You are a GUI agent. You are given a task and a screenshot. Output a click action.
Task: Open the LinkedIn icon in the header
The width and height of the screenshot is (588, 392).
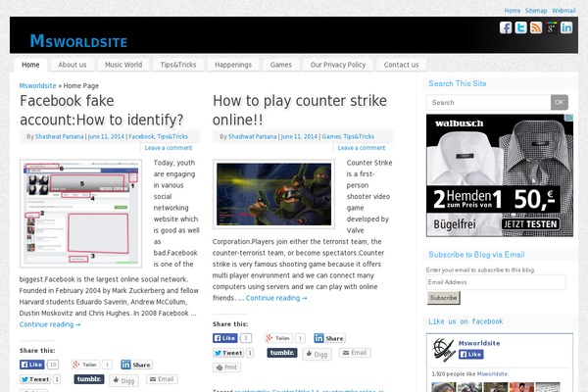566,27
